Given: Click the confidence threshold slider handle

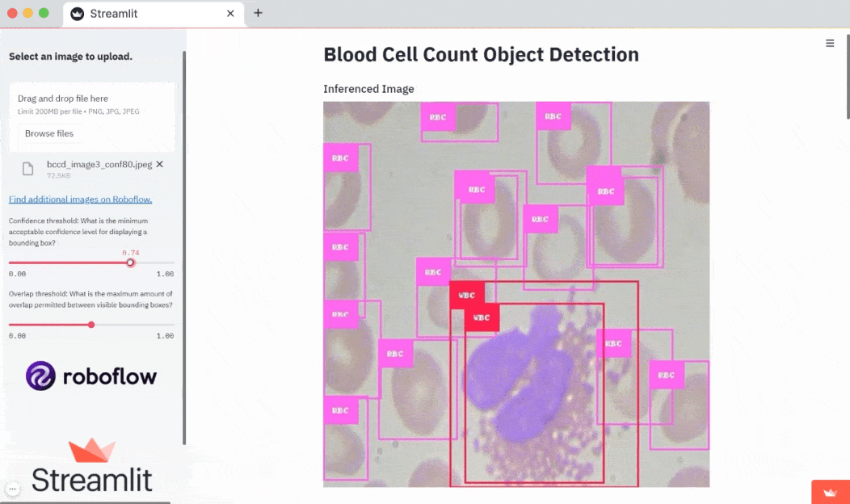Looking at the screenshot, I should [x=131, y=262].
